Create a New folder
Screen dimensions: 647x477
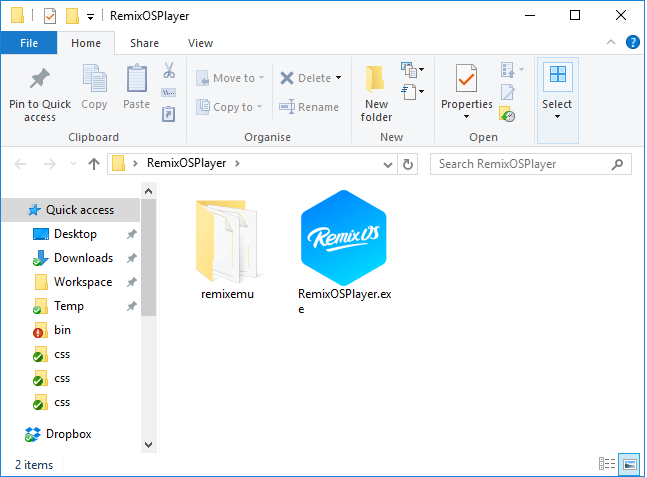376,93
